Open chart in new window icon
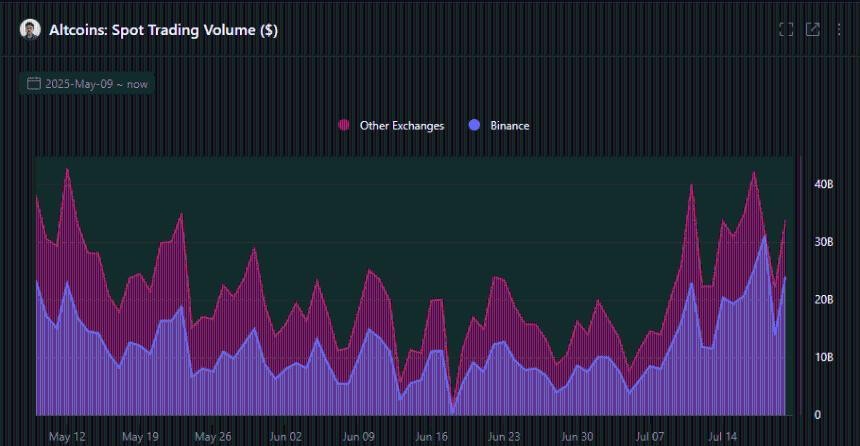The height and width of the screenshot is (446, 860). click(x=813, y=30)
